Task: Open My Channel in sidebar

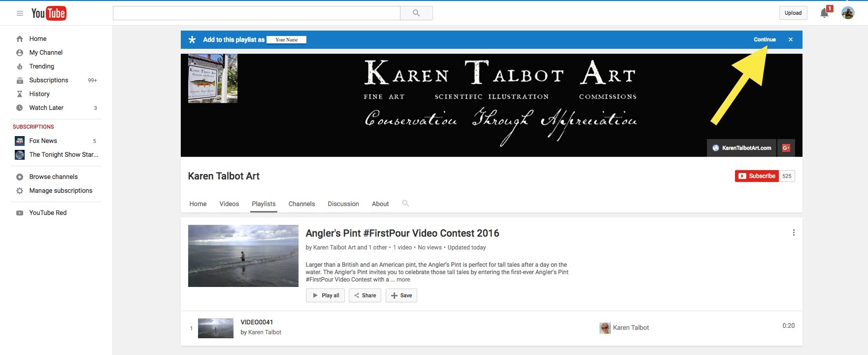Action: coord(46,53)
